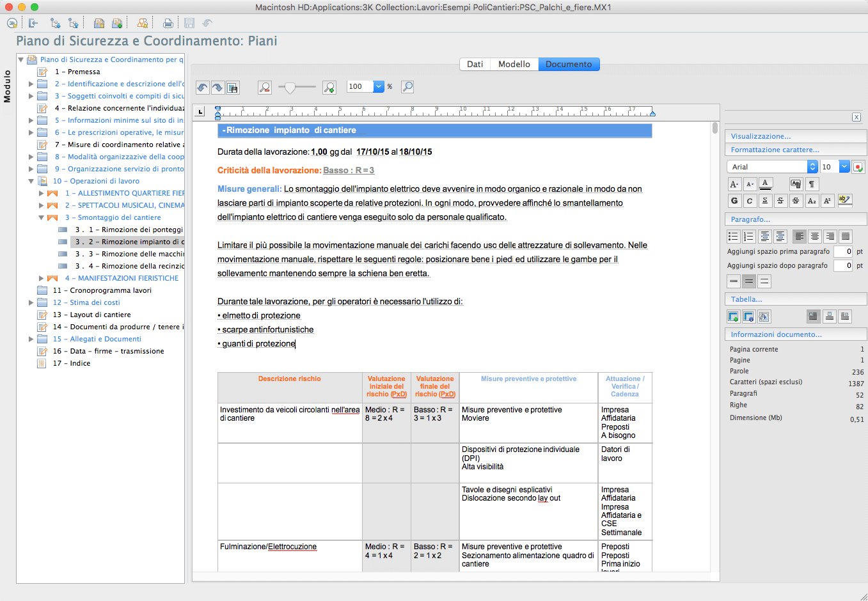868x601 pixels.
Task: Click the print icon in top toolbar
Action: pos(168,23)
